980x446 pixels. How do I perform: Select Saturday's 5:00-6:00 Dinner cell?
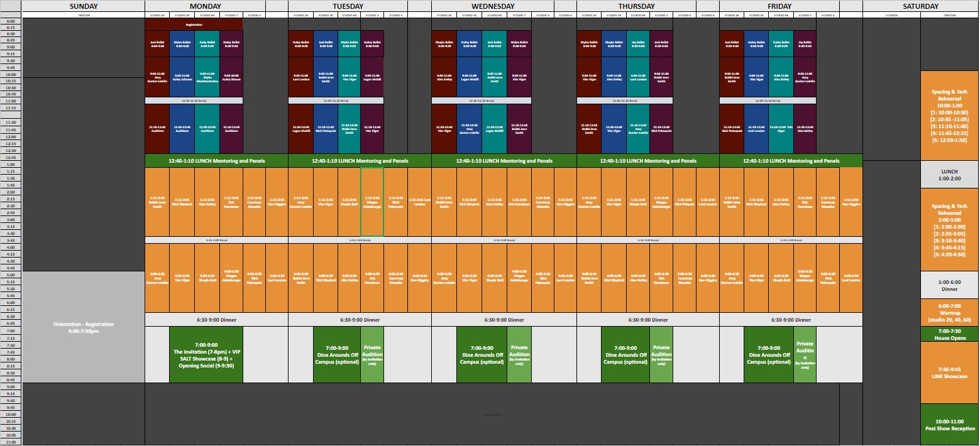(x=949, y=285)
